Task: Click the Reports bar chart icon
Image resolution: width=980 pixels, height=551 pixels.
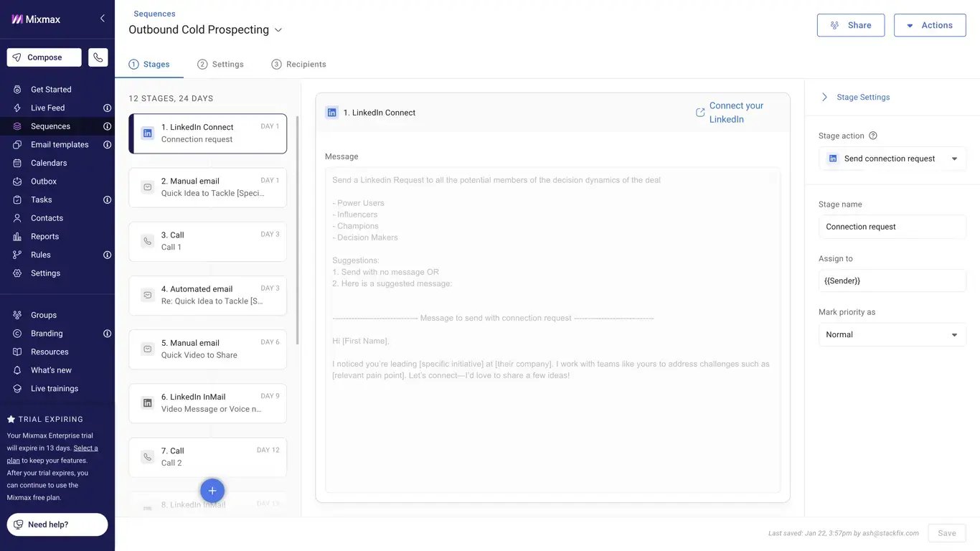Action: tap(17, 236)
